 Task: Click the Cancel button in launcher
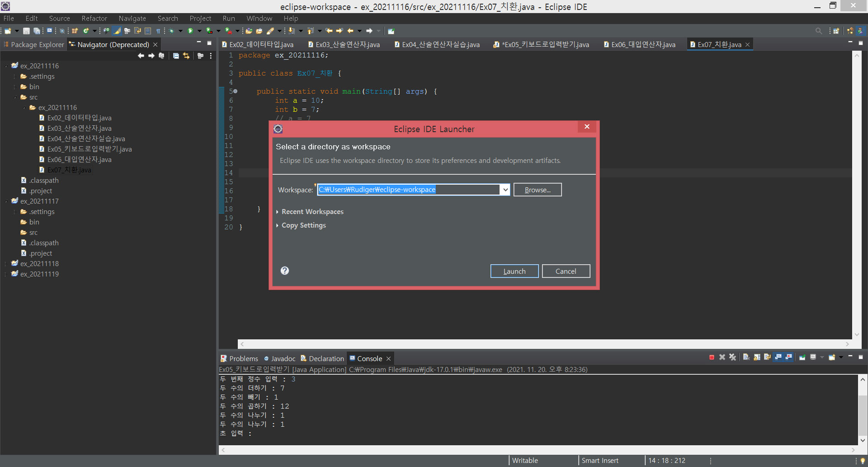pyautogui.click(x=566, y=271)
